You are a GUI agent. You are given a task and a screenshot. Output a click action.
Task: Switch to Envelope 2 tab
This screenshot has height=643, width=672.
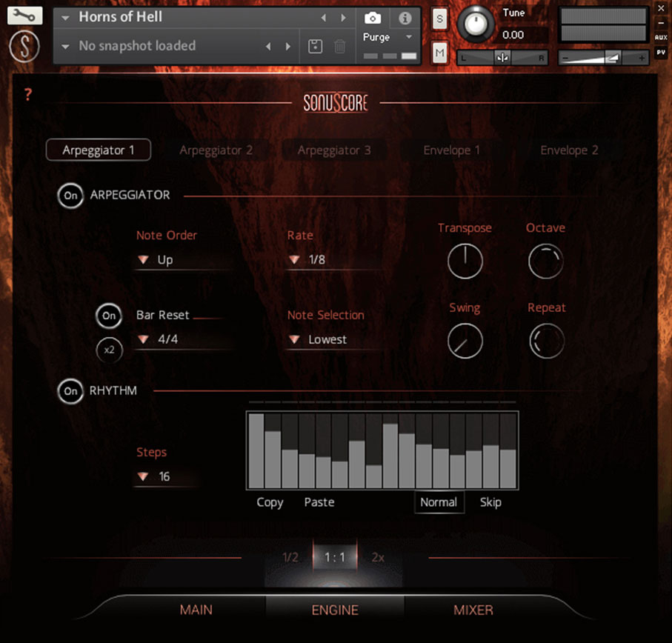(x=569, y=150)
